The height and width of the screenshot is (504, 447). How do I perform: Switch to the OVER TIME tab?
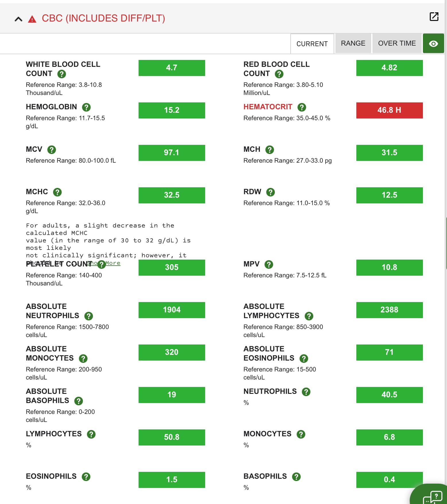(x=397, y=44)
